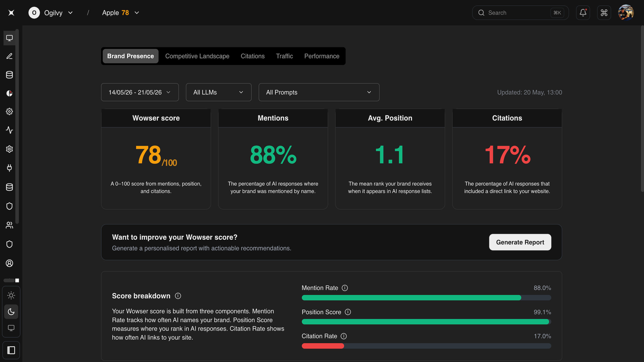The height and width of the screenshot is (362, 644).
Task: Open the user account circle icon in sidebar
Action: (x=10, y=263)
